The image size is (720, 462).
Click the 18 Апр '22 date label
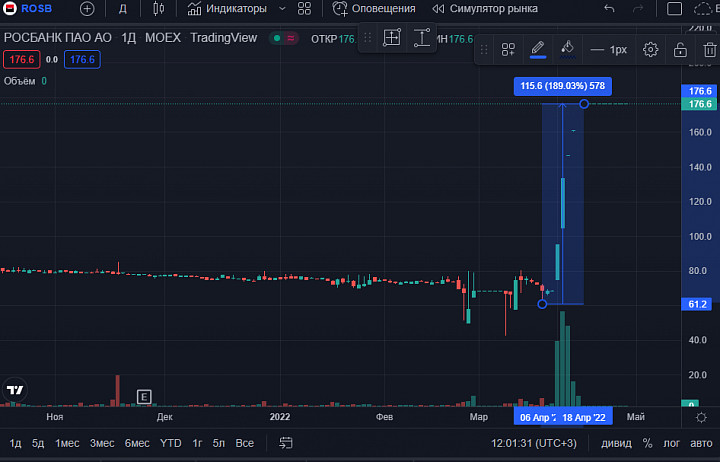(x=584, y=417)
